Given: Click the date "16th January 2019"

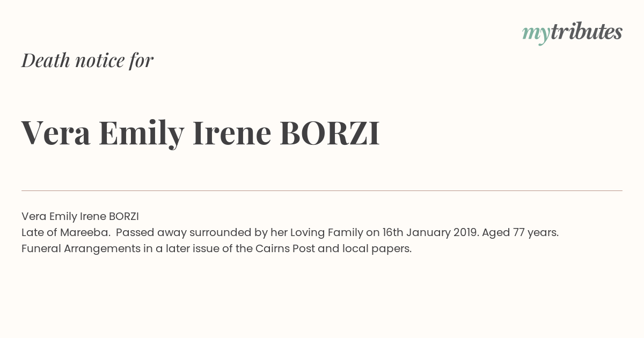Looking at the screenshot, I should coord(429,233).
